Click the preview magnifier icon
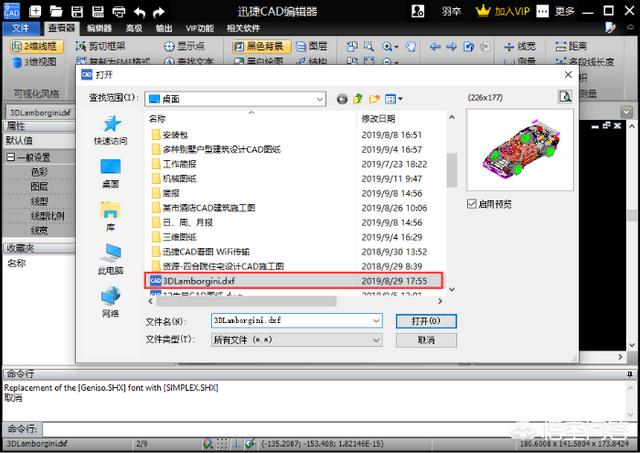This screenshot has width=640, height=453. (x=565, y=97)
